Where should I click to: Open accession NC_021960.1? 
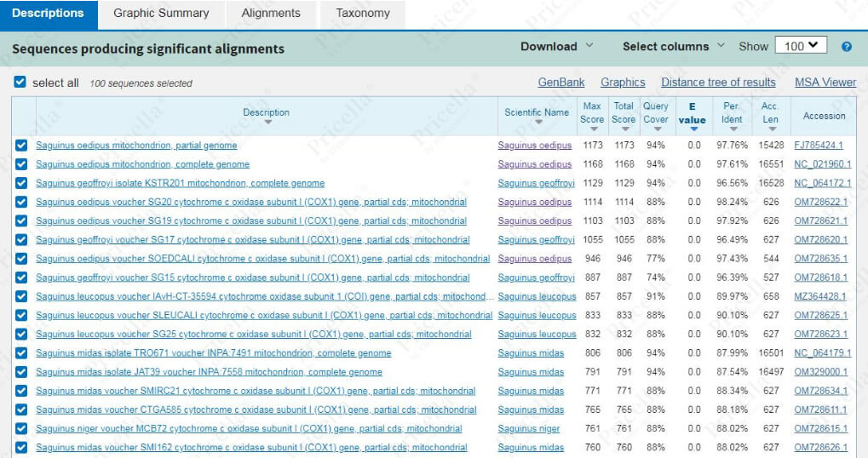point(823,164)
